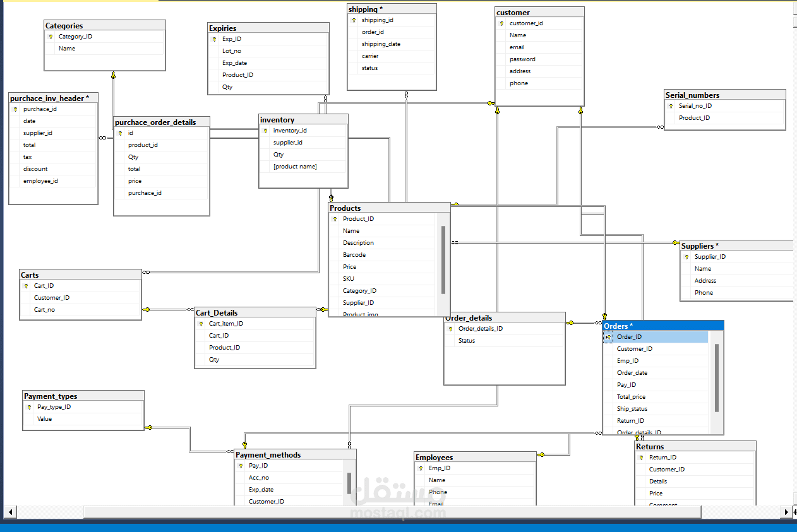Click the primary key icon beside Category_ID
The height and width of the screenshot is (532, 797).
[x=51, y=37]
